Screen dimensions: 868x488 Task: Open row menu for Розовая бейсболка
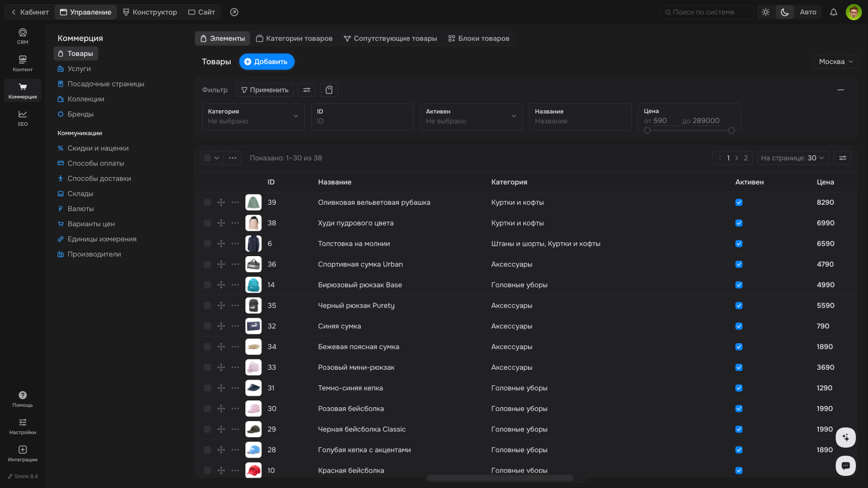235,409
